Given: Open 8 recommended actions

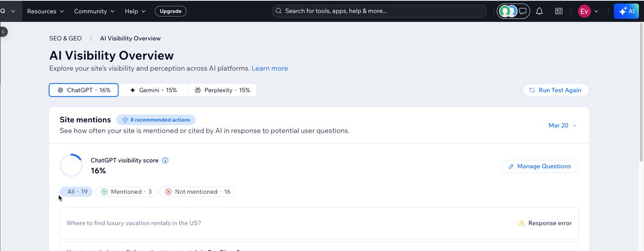Looking at the screenshot, I should 156,120.
